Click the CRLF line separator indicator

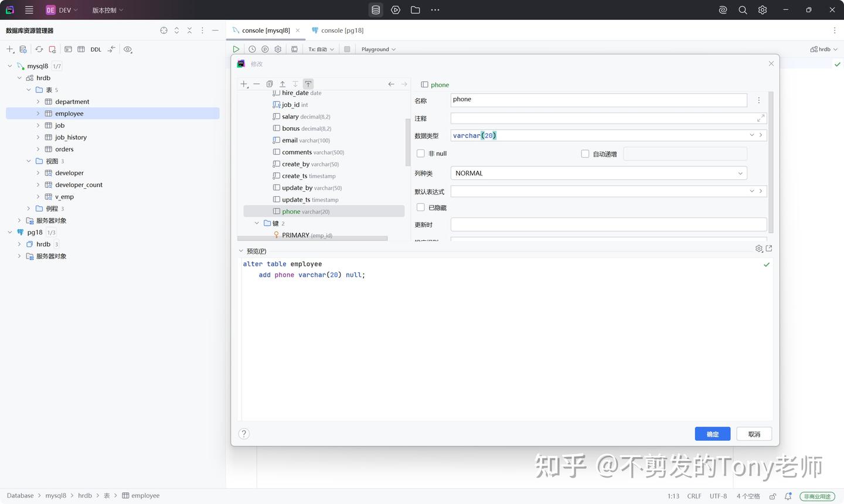coord(694,496)
